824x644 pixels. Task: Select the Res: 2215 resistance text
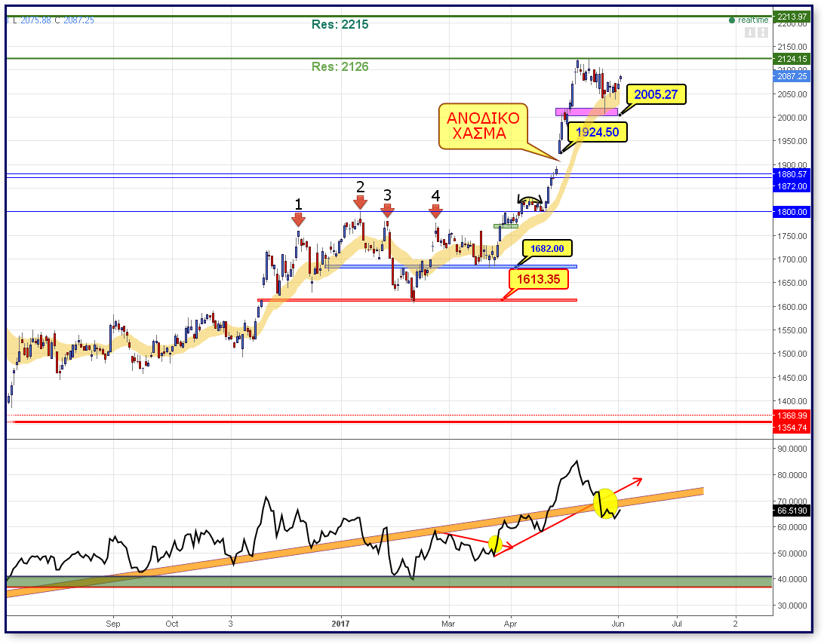pos(340,24)
